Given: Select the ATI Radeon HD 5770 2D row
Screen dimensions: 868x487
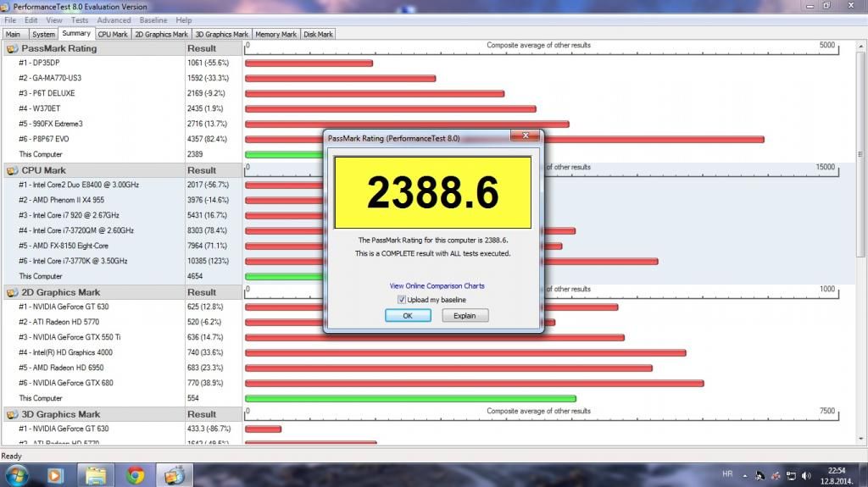Looking at the screenshot, I should [x=122, y=322].
